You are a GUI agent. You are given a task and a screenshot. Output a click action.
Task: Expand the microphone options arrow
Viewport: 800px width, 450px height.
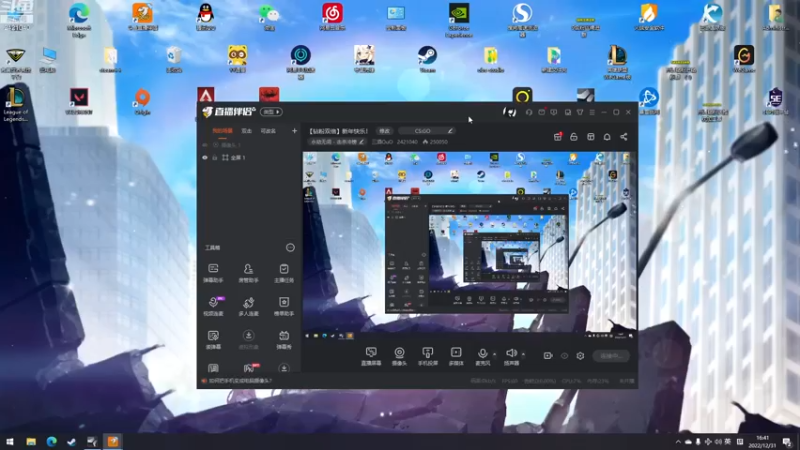(494, 354)
